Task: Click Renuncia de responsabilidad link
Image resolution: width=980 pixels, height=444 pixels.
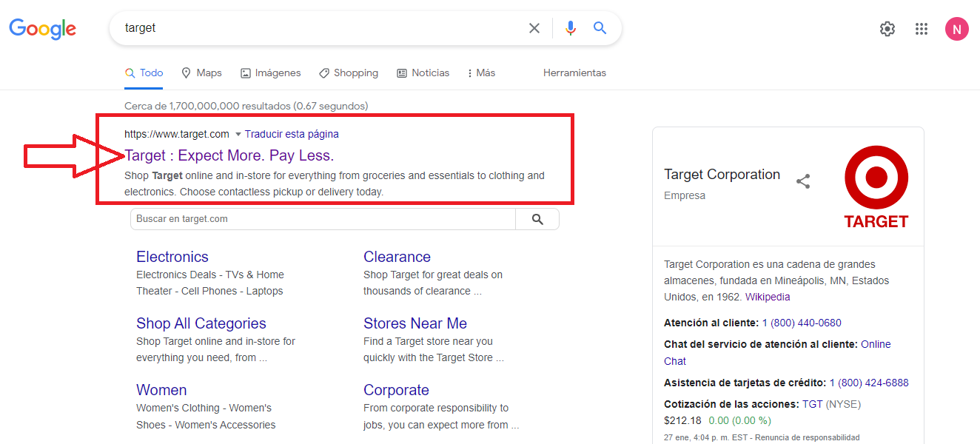Action: 808,437
